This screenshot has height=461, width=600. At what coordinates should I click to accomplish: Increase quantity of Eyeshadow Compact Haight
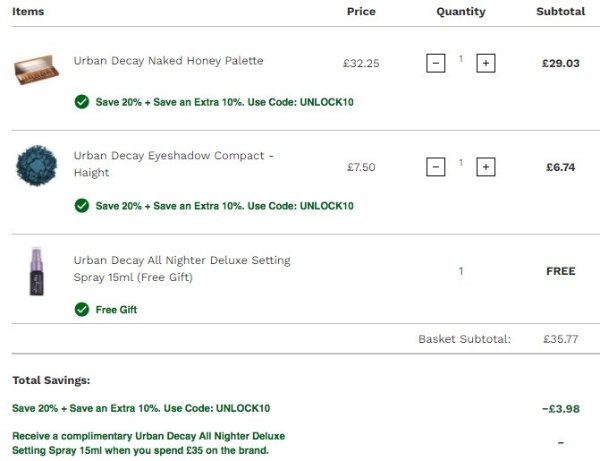point(486,167)
